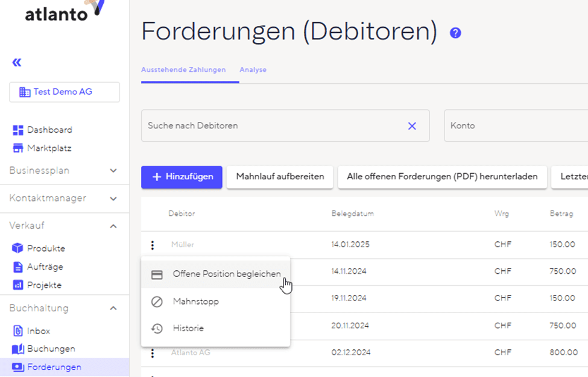Clear the Debitoren search with X icon
Viewport: 588px width, 377px height.
(412, 125)
